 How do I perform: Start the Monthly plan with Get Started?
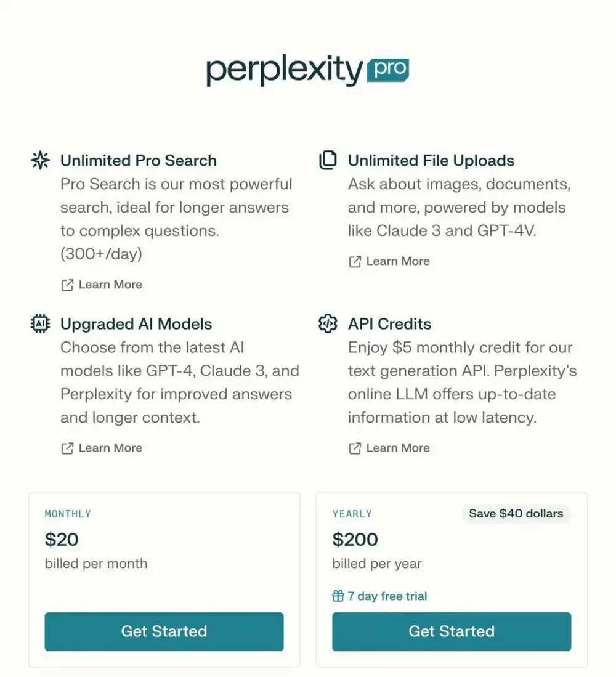click(x=164, y=631)
